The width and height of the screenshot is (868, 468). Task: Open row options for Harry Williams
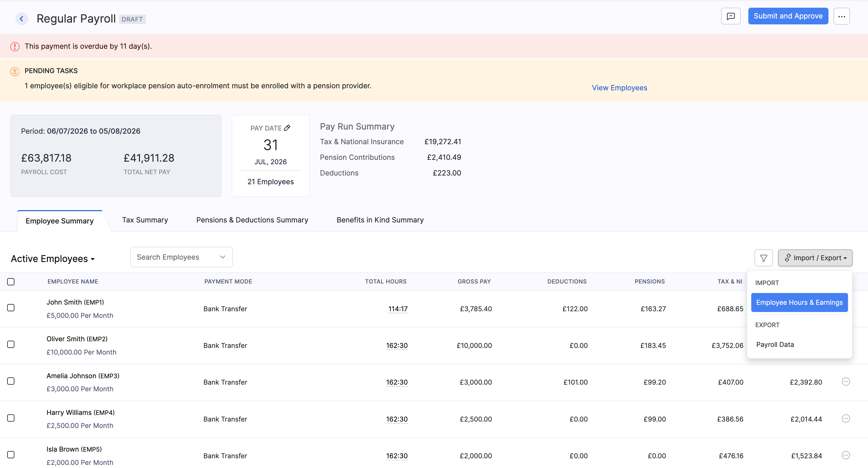(846, 418)
